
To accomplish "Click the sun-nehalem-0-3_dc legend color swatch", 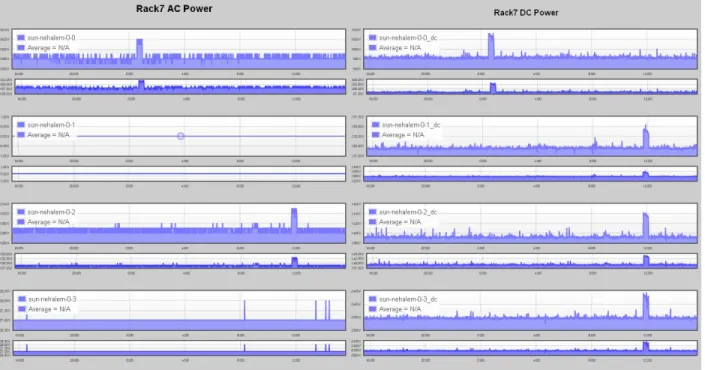I will pos(372,299).
